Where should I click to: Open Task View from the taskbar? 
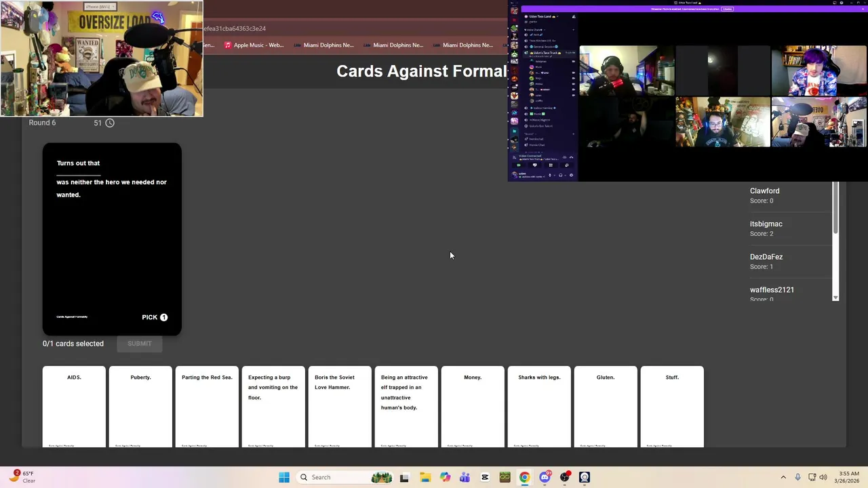tap(404, 477)
